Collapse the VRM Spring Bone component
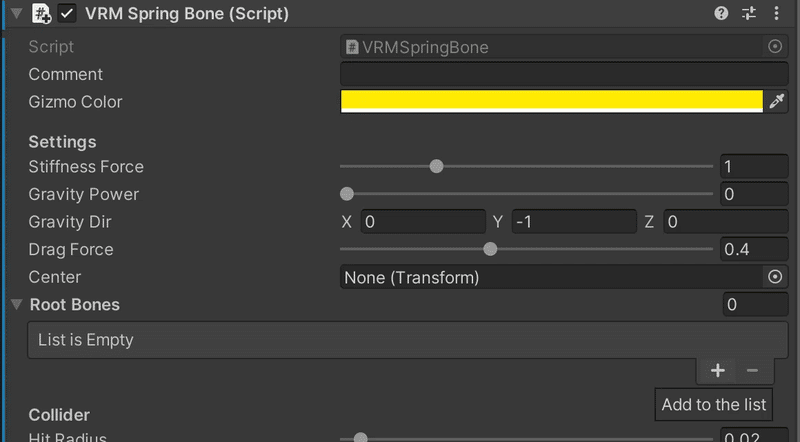The width and height of the screenshot is (800, 442). [16, 14]
